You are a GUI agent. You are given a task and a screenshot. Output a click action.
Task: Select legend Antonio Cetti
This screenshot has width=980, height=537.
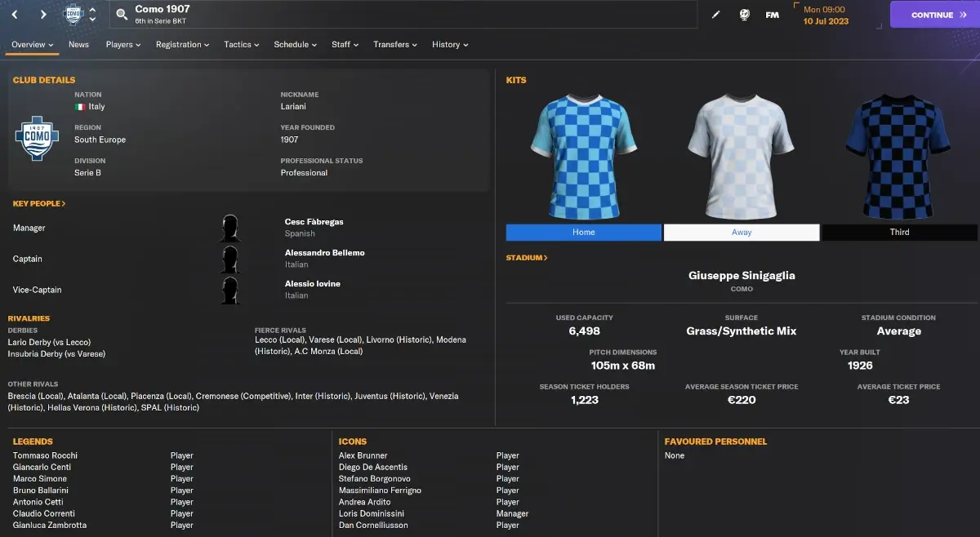tap(38, 502)
